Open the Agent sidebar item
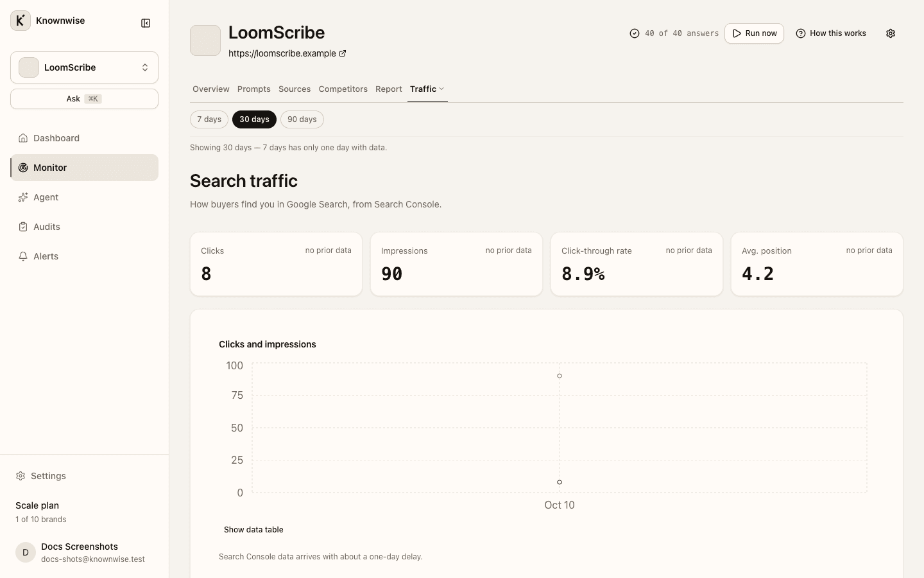The image size is (924, 578). 84,197
